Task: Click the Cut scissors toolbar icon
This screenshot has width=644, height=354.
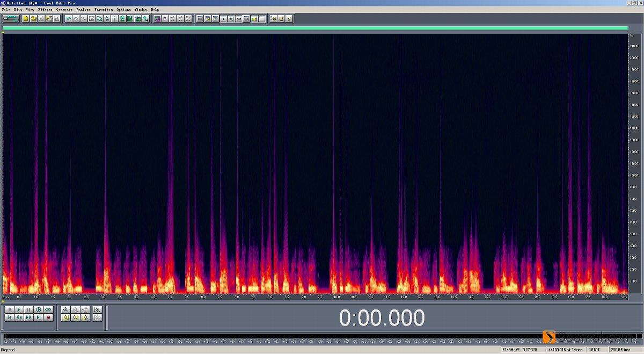Action: pos(107,19)
